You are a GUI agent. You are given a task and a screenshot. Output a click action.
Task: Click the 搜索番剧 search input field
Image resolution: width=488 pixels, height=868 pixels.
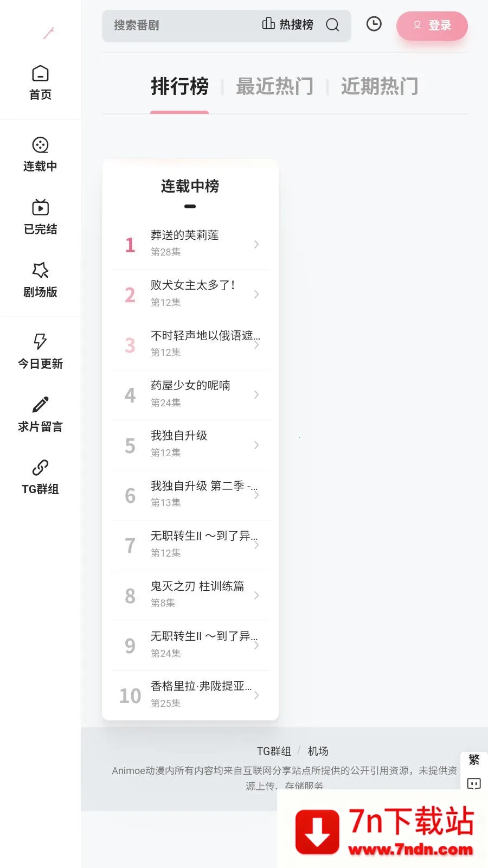(179, 25)
